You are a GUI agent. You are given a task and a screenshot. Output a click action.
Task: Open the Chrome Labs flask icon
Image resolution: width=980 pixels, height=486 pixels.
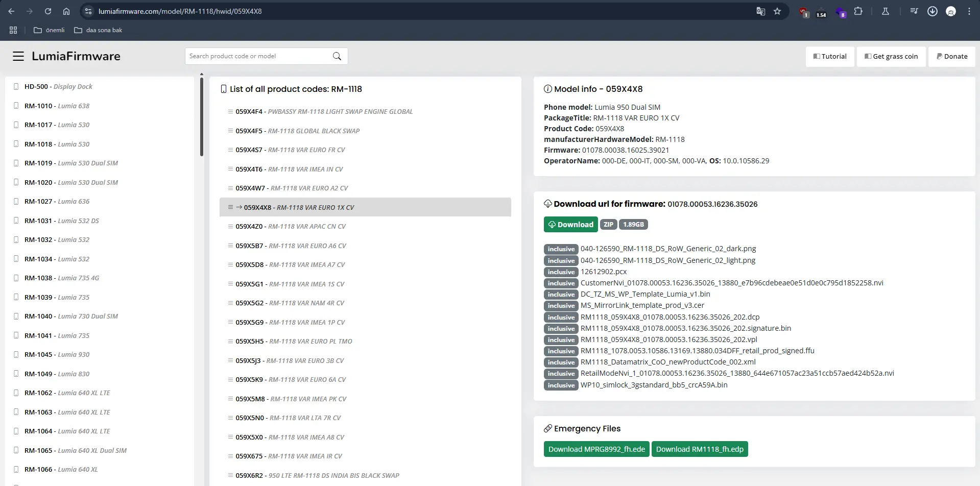pyautogui.click(x=886, y=11)
